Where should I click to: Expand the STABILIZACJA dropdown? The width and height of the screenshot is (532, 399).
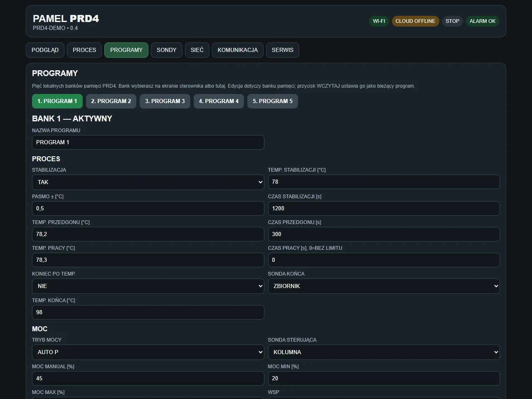(x=148, y=182)
